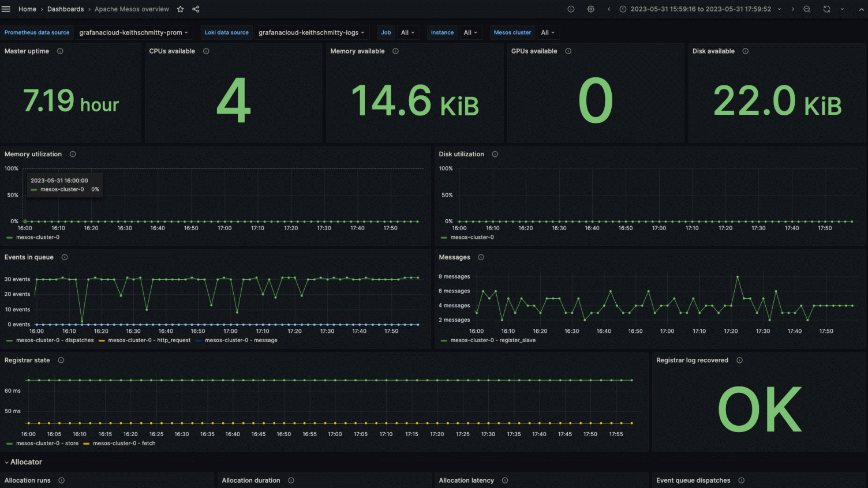The width and height of the screenshot is (868, 488).
Task: Open the Mesos cluster All dropdown
Action: (x=547, y=32)
